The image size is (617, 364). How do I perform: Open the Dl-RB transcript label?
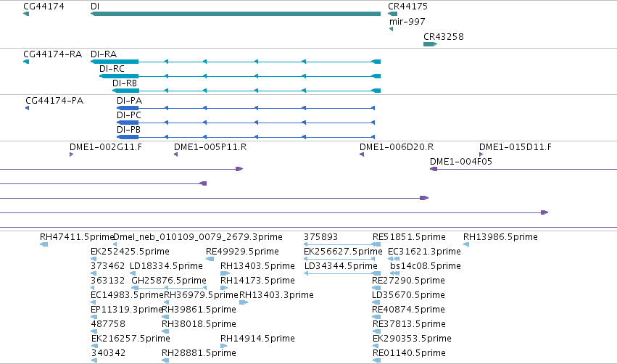click(x=125, y=83)
